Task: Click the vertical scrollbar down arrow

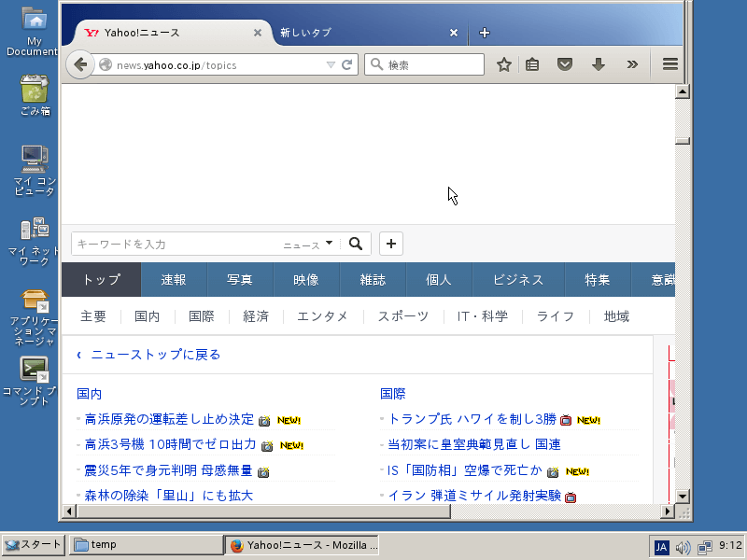Action: pyautogui.click(x=683, y=497)
